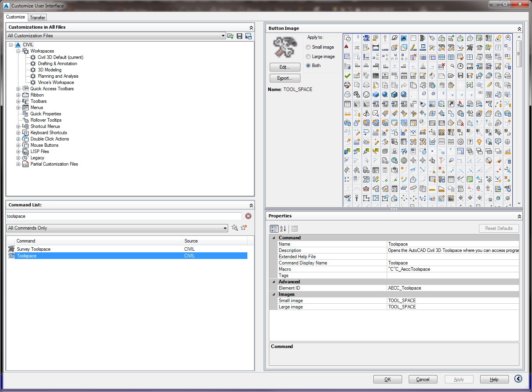Switch to the Customize tab
The height and width of the screenshot is (392, 532).
[15, 17]
